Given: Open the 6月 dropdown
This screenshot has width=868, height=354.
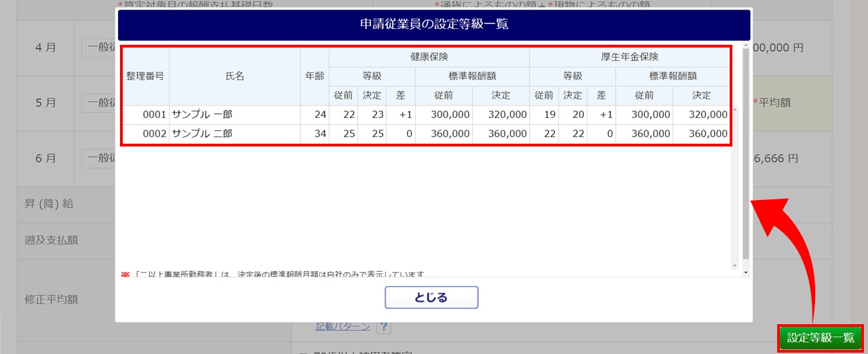Looking at the screenshot, I should click(98, 159).
